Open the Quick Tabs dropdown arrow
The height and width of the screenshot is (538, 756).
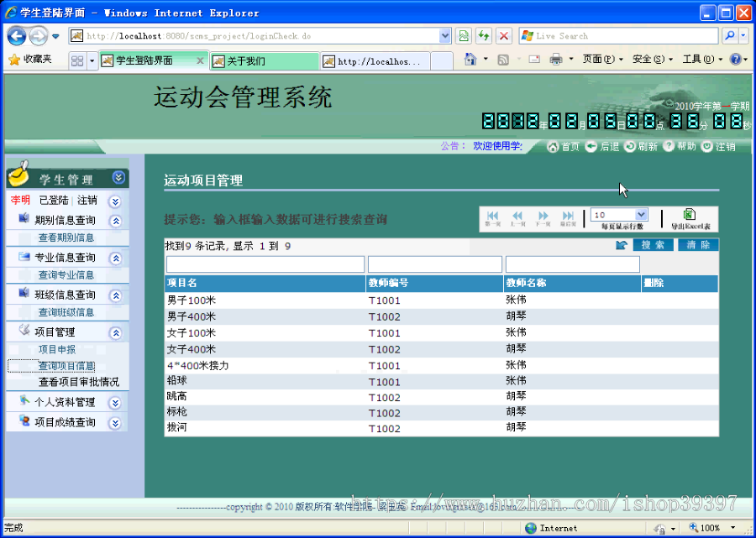[x=92, y=61]
